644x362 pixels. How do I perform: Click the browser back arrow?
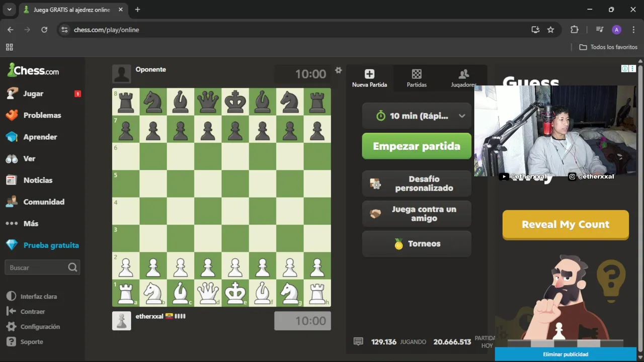(11, 30)
